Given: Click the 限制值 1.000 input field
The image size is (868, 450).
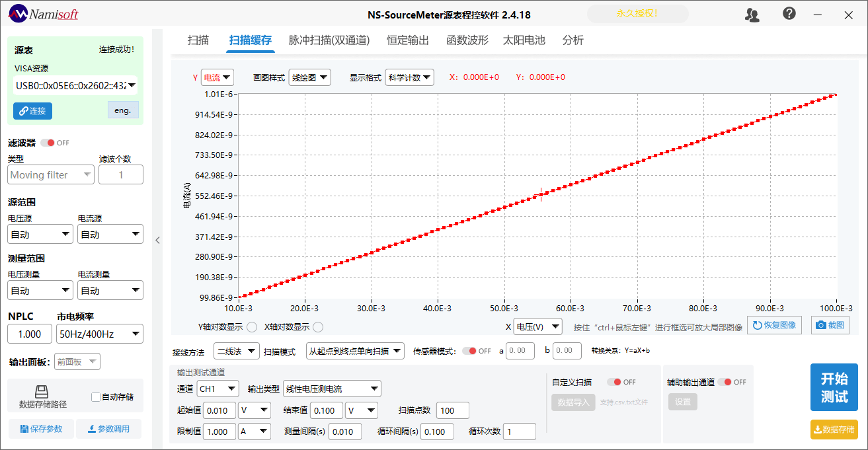Looking at the screenshot, I should [219, 431].
